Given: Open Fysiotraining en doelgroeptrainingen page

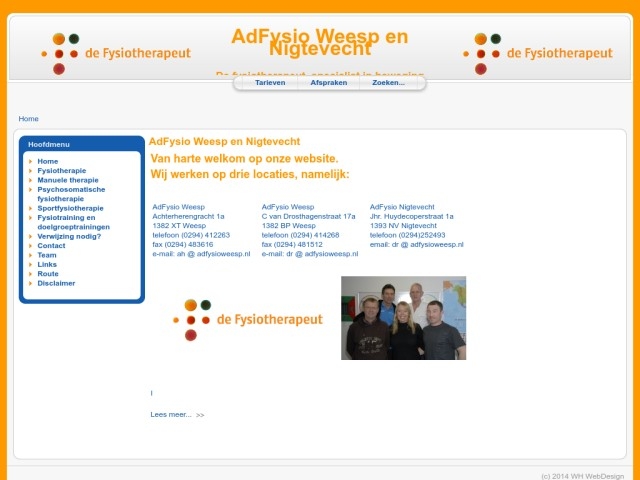Looking at the screenshot, I should [x=73, y=222].
